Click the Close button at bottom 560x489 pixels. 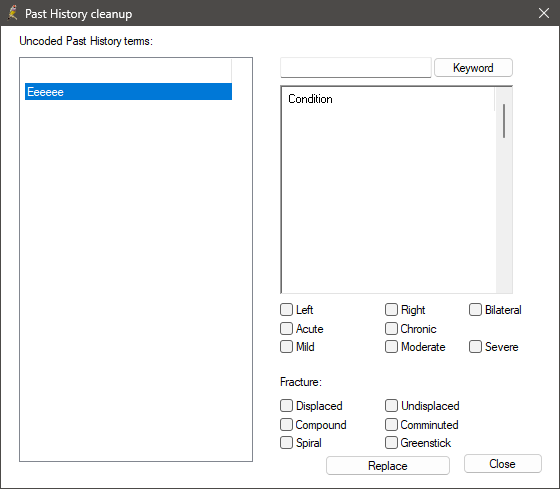pyautogui.click(x=502, y=464)
